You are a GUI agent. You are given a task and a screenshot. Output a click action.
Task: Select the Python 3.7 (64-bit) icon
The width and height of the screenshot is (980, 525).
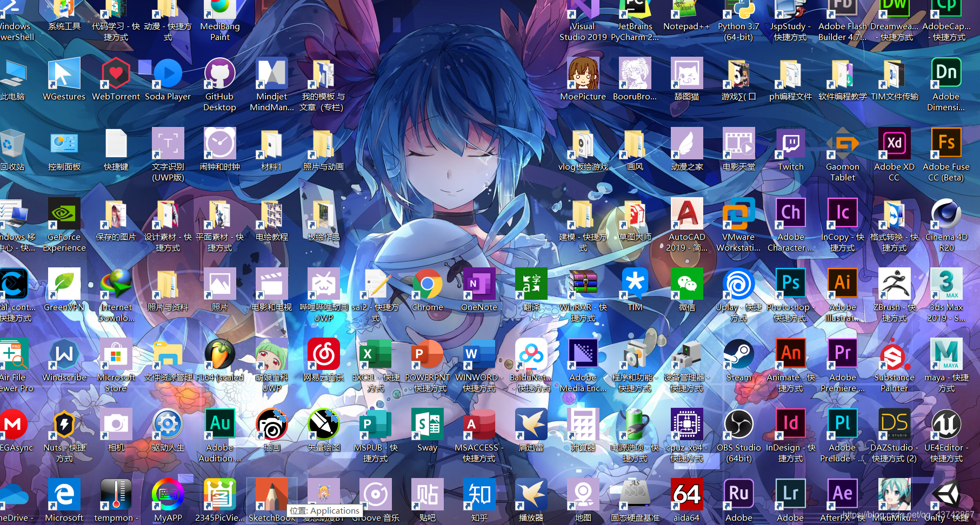pyautogui.click(x=738, y=9)
